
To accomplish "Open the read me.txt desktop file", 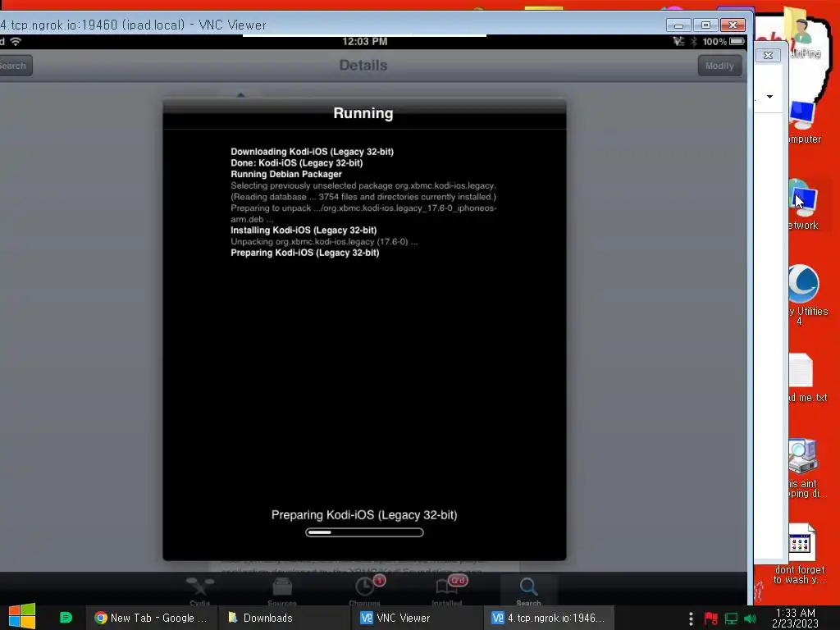I will coord(806,377).
